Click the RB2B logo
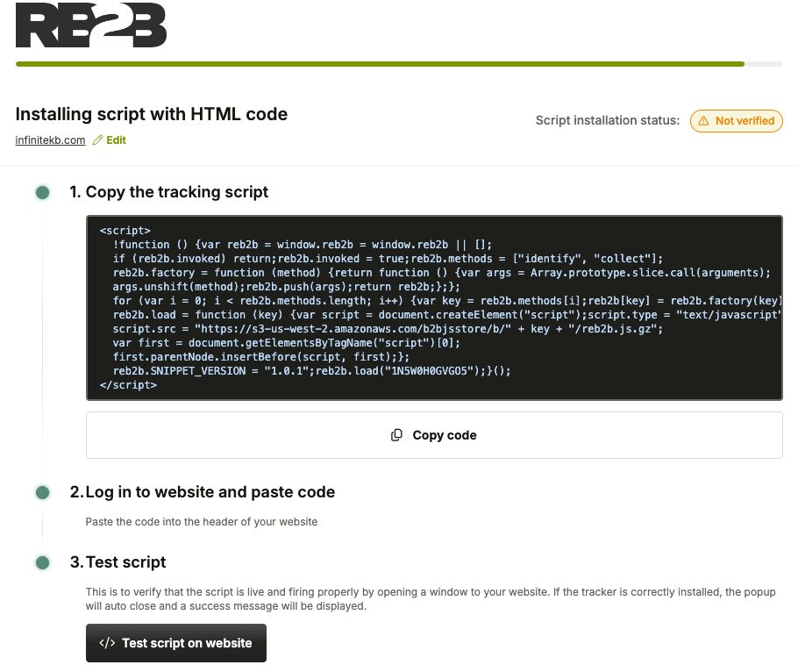Image resolution: width=798 pixels, height=672 pixels. click(x=91, y=25)
